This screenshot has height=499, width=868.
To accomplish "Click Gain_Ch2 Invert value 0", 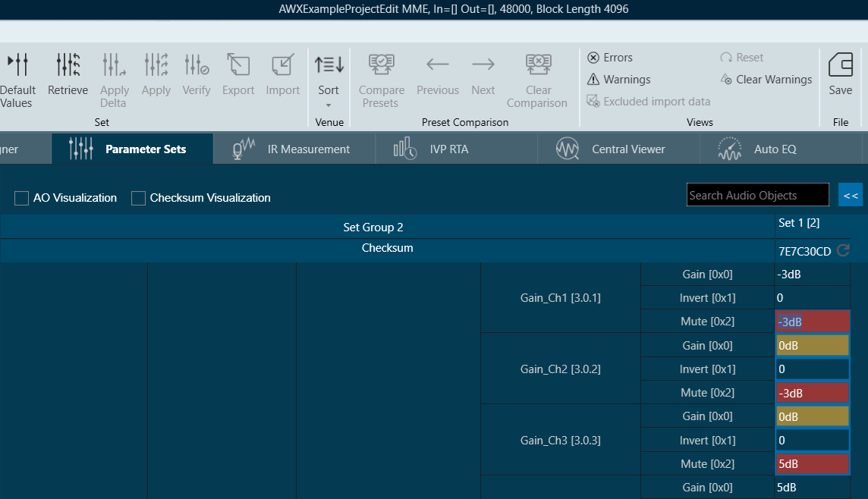I will point(812,369).
